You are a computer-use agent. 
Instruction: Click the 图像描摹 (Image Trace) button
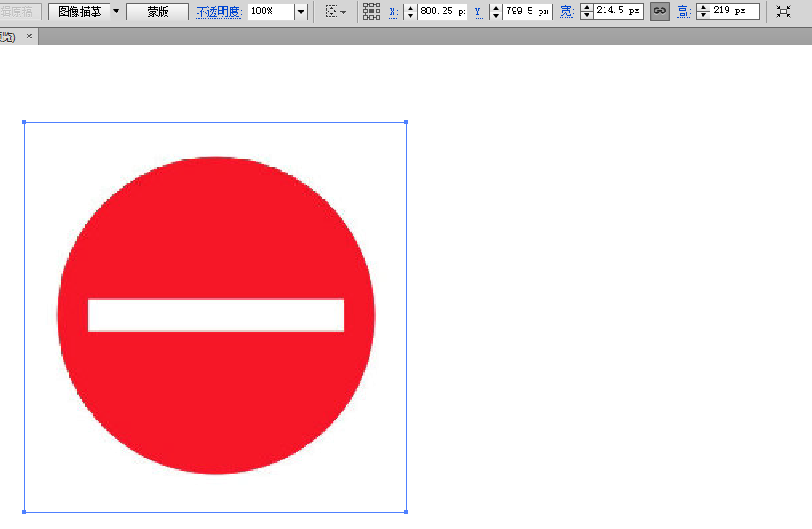point(78,12)
